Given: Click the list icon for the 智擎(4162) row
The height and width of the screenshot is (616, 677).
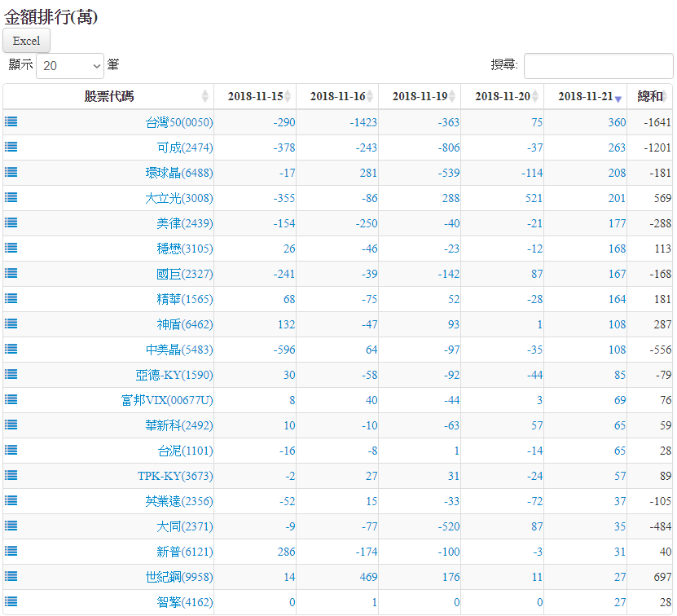Looking at the screenshot, I should point(11,601).
